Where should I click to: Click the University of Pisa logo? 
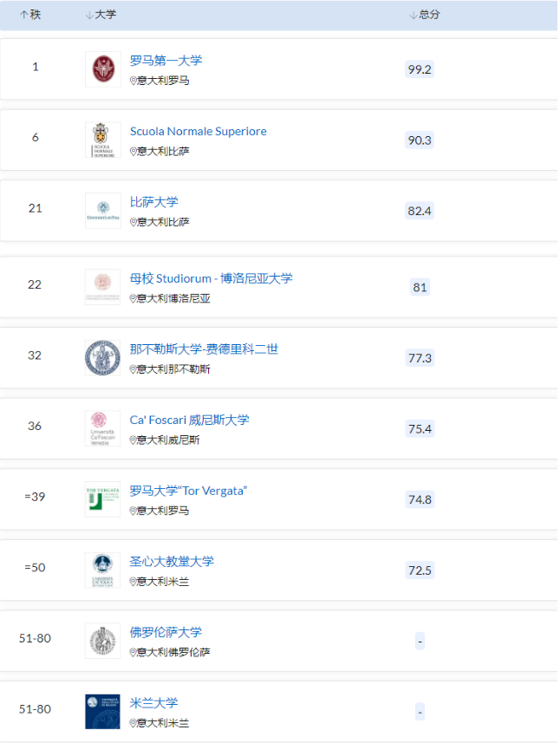pos(102,211)
